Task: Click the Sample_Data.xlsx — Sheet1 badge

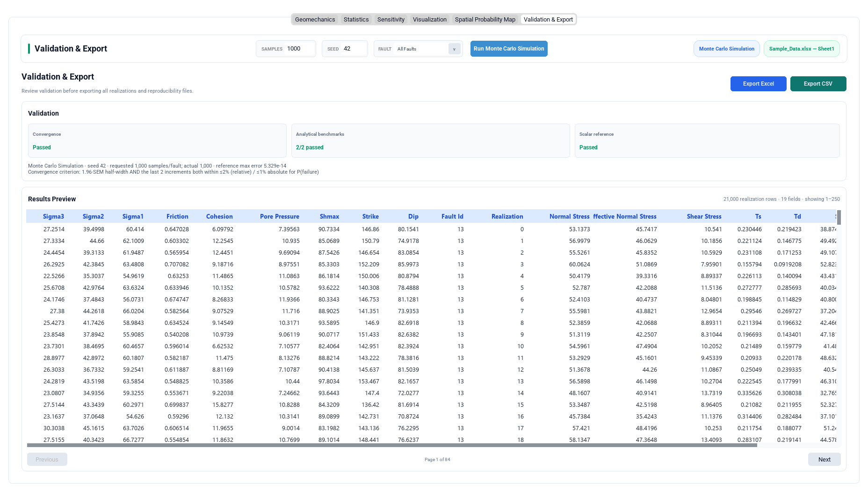Action: (801, 49)
